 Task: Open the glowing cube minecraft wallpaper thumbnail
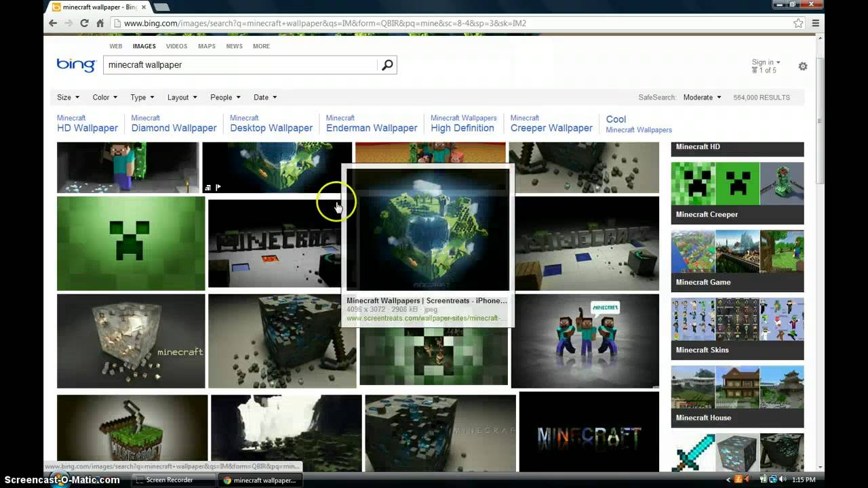(131, 341)
